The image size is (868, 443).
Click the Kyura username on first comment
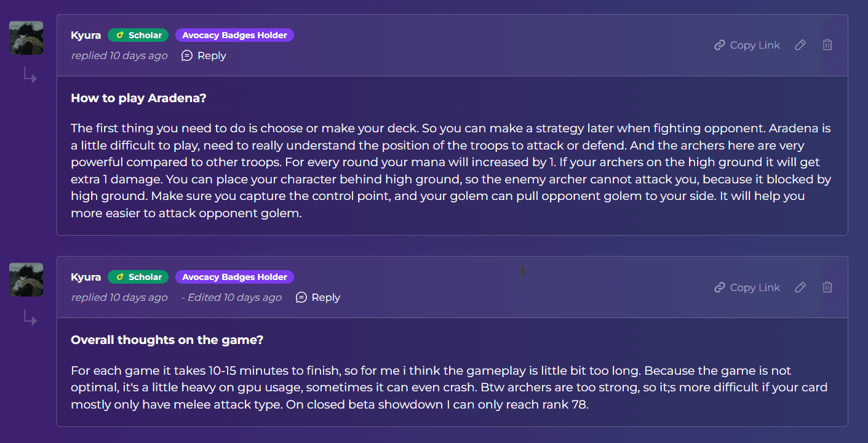86,35
